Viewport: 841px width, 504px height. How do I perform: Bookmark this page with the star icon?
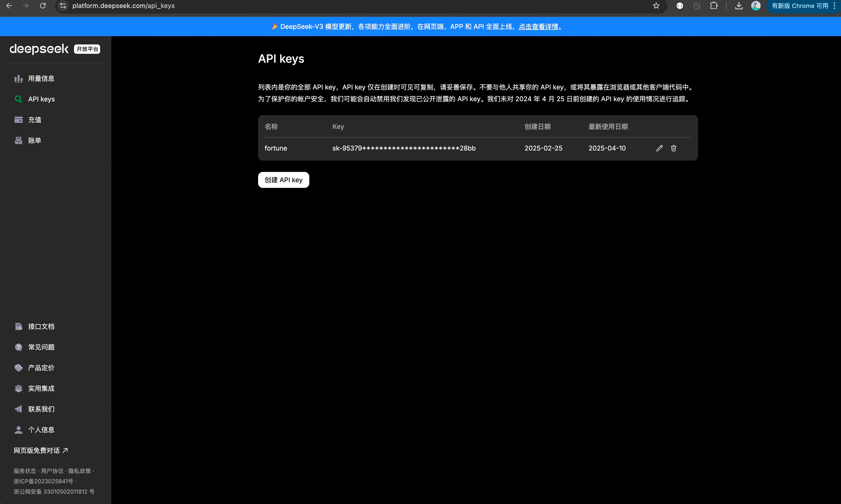click(x=656, y=6)
